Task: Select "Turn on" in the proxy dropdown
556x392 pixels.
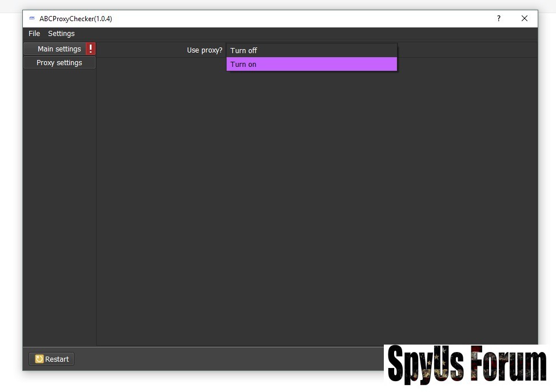Action: (311, 65)
